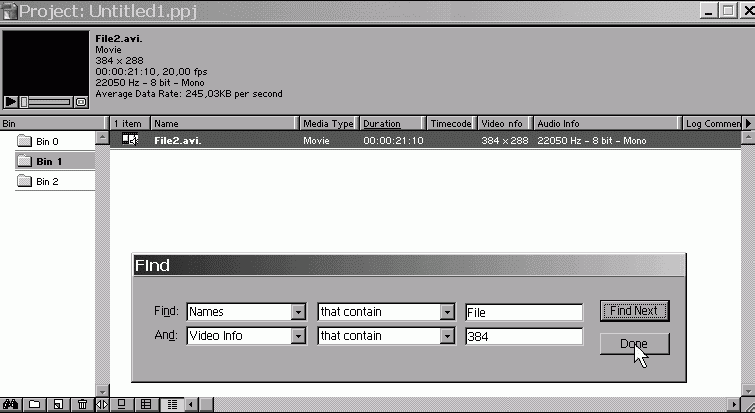The width and height of the screenshot is (755, 413).
Task: Open the first Find field dropdown 'Names'
Action: click(297, 312)
